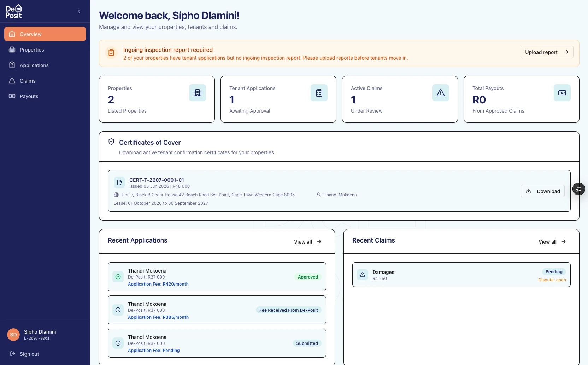Open the Approved Thandi Mokoena application
588x365 pixels.
point(217,277)
